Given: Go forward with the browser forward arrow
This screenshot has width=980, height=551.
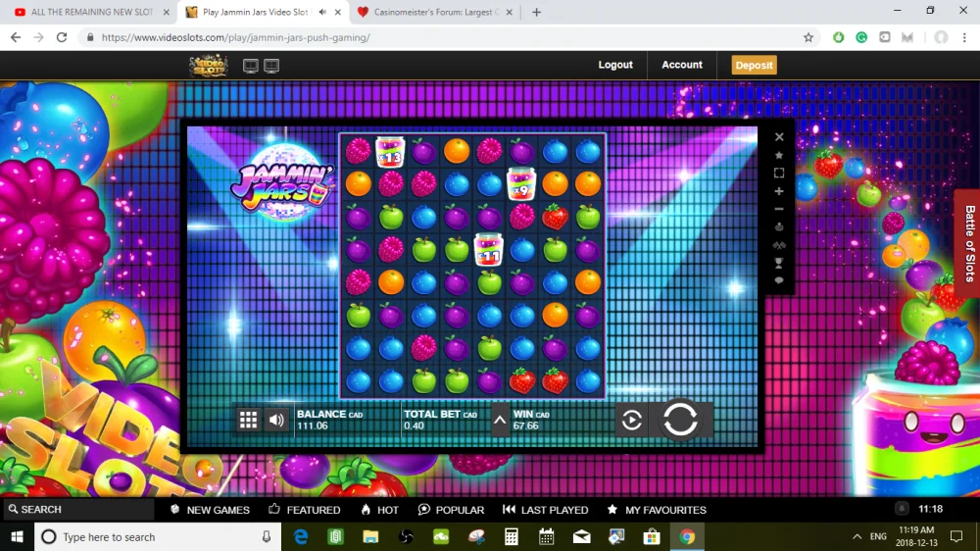Looking at the screenshot, I should click(39, 37).
